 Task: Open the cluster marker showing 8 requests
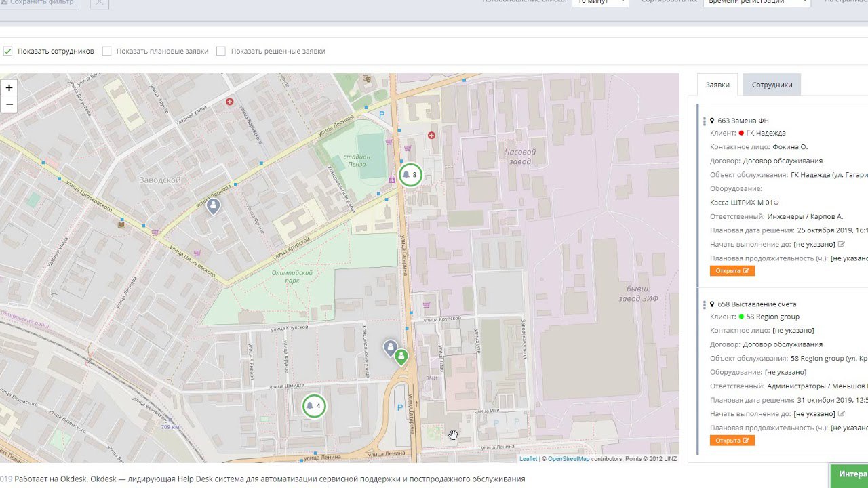coord(410,175)
